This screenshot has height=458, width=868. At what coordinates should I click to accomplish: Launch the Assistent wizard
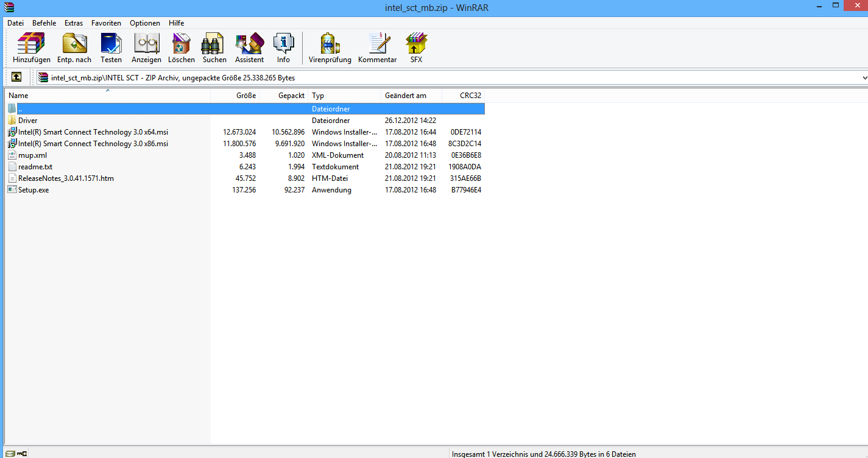(249, 48)
